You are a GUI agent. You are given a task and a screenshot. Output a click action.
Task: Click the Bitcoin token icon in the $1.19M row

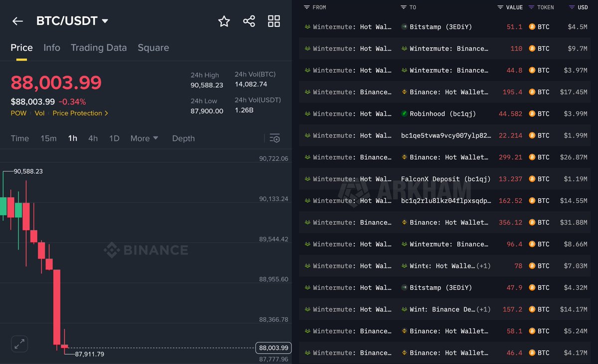pyautogui.click(x=532, y=179)
